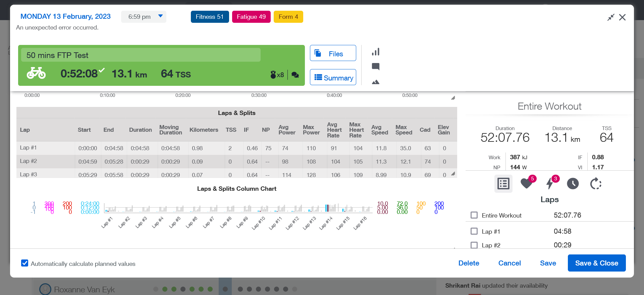The height and width of the screenshot is (295, 644).
Task: Click the Laps & Splits table title
Action: (x=236, y=113)
